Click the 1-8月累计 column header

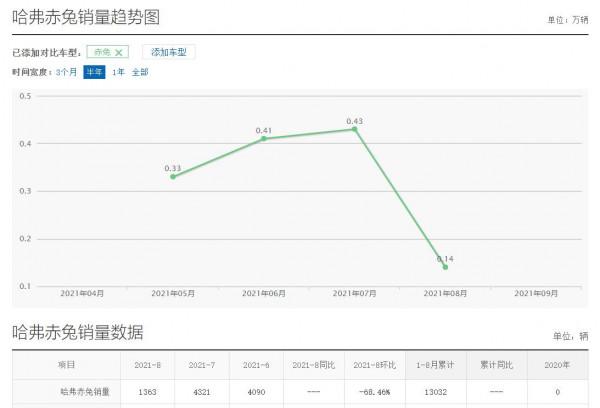435,365
